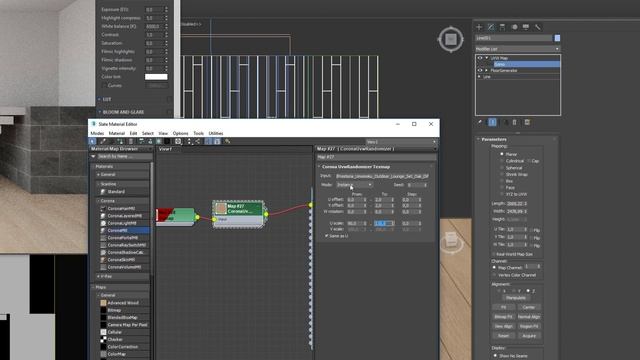This screenshot has width=640, height=360.
Task: Open the Modify command panel tab icon
Action: pos(491,27)
